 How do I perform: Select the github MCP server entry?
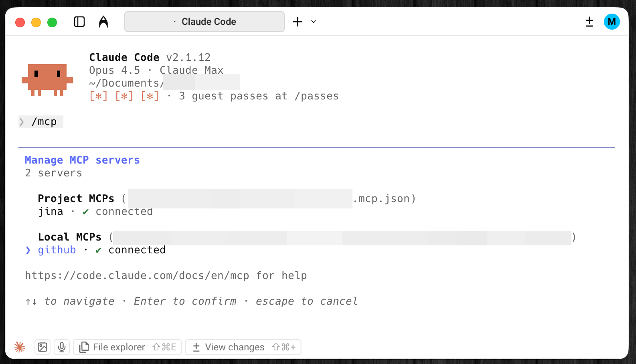coord(57,250)
